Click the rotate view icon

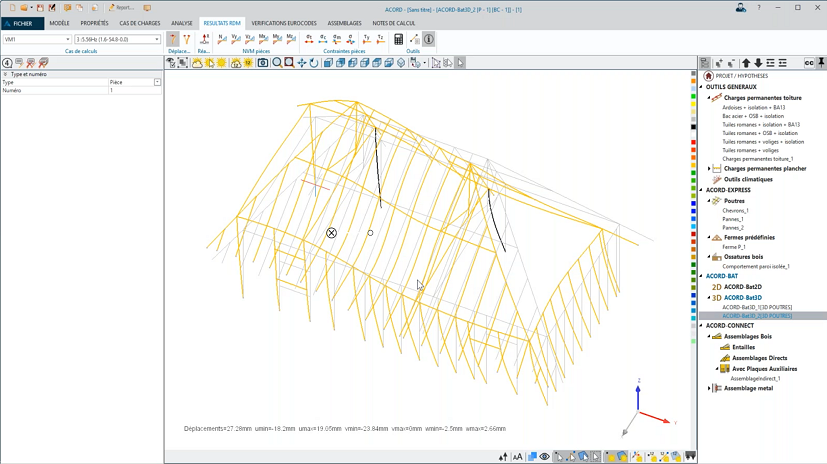point(313,63)
